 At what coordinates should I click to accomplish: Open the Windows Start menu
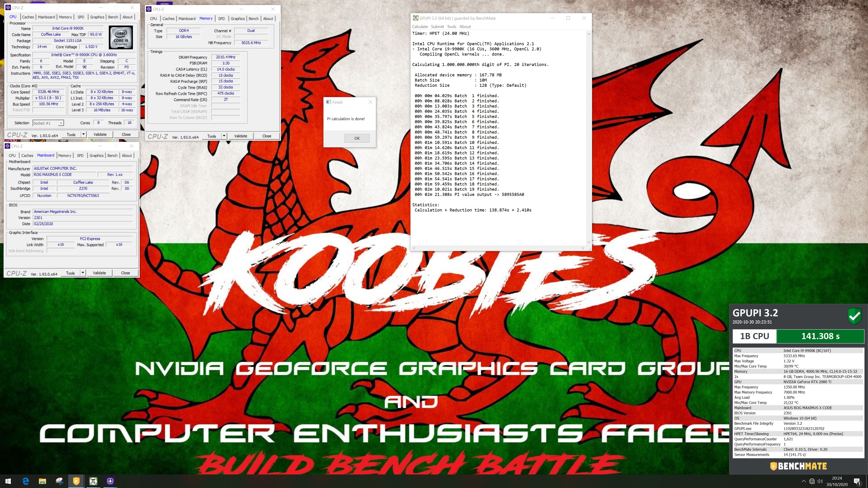(x=8, y=481)
